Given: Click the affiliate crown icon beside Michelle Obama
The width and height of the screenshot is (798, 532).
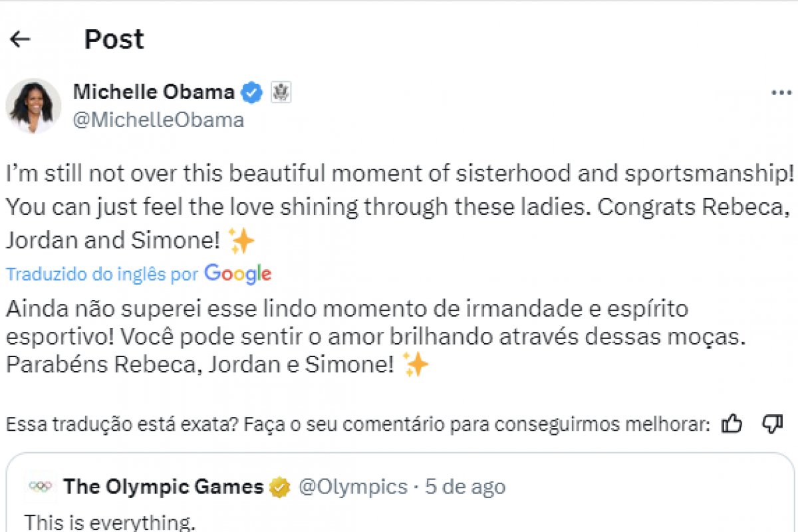Looking at the screenshot, I should tap(281, 92).
